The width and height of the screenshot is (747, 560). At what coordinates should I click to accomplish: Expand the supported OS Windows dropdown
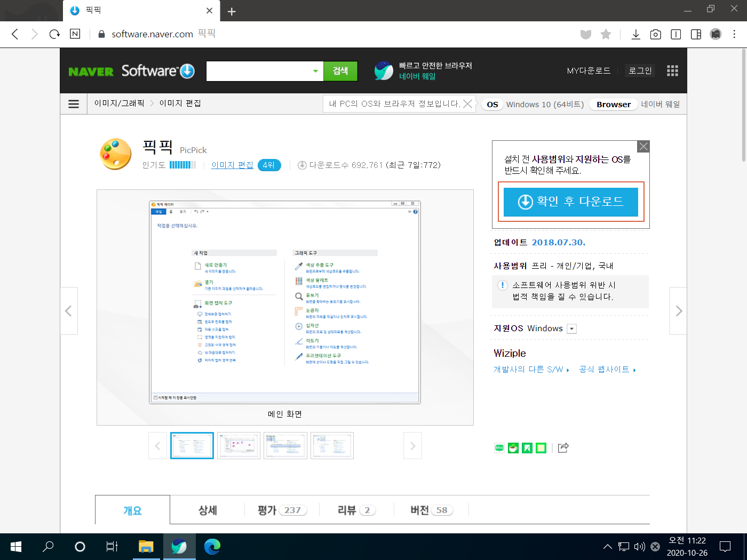pos(571,329)
